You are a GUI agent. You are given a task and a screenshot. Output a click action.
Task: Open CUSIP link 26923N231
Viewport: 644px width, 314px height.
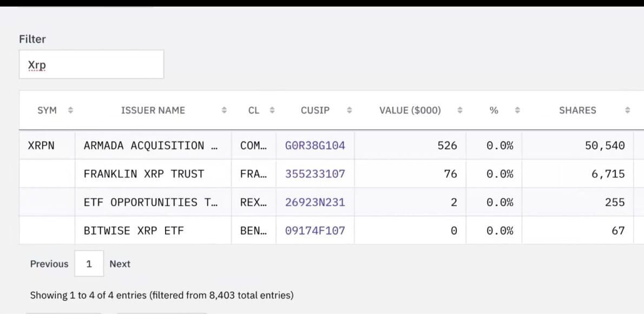tap(315, 202)
